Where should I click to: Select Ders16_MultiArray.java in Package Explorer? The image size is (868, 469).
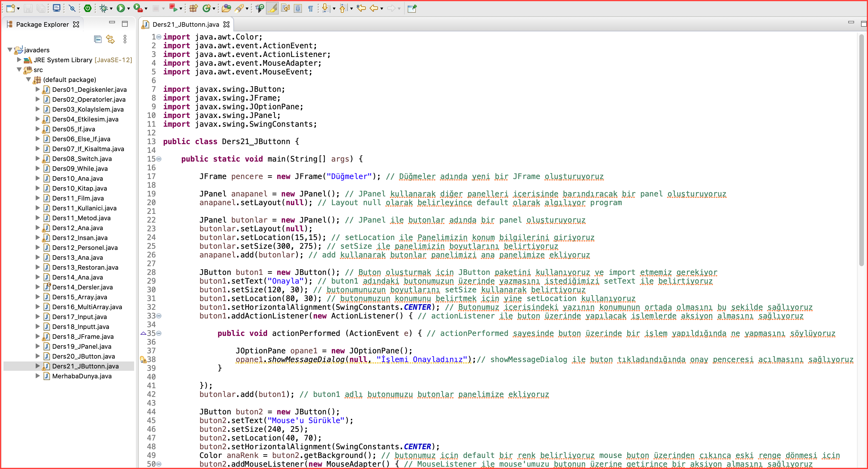point(87,307)
